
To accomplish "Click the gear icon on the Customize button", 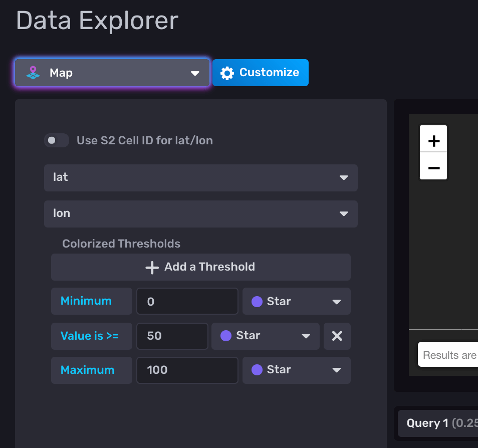I will click(227, 72).
